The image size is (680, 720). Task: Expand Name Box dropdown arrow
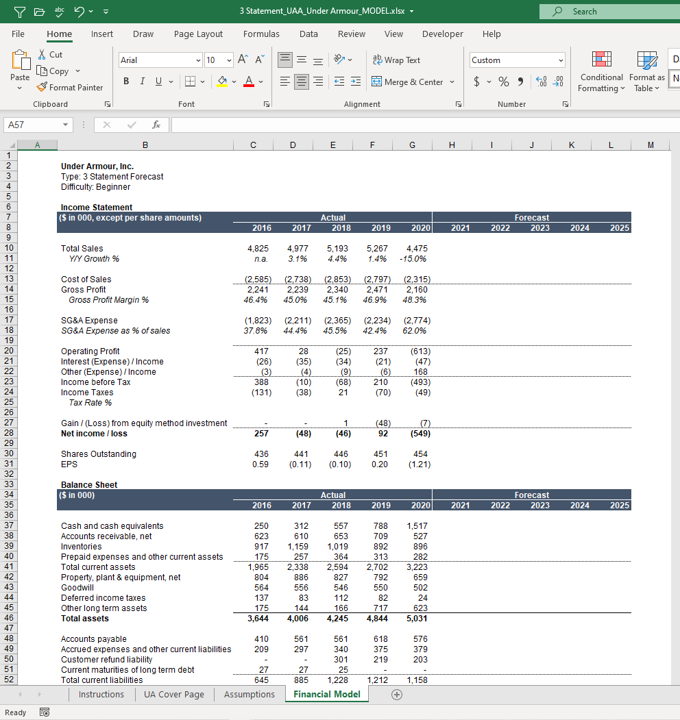coord(66,124)
